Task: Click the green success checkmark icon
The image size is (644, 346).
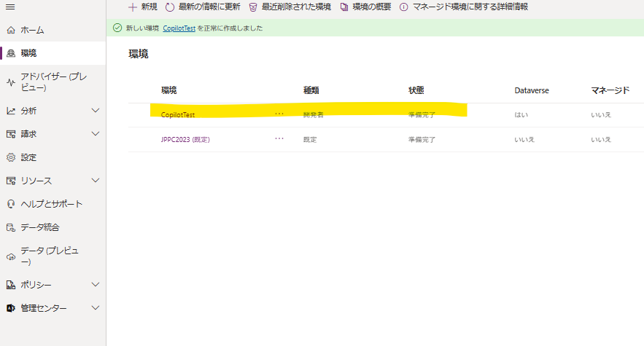Action: [117, 28]
